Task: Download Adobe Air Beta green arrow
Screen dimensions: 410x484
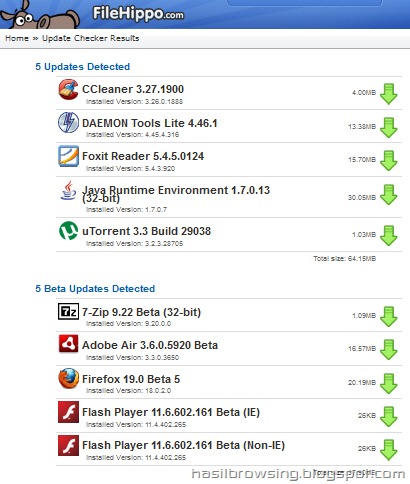Action: 389,349
